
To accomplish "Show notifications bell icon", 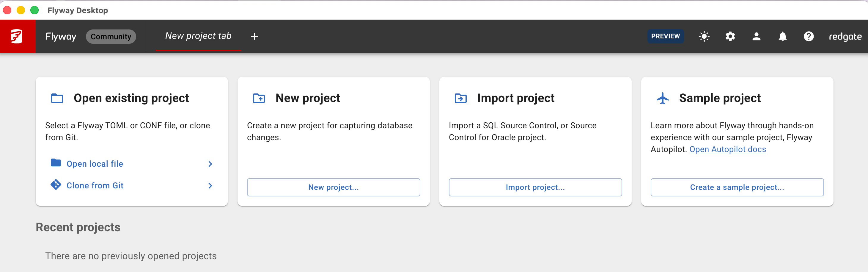I will click(x=782, y=36).
